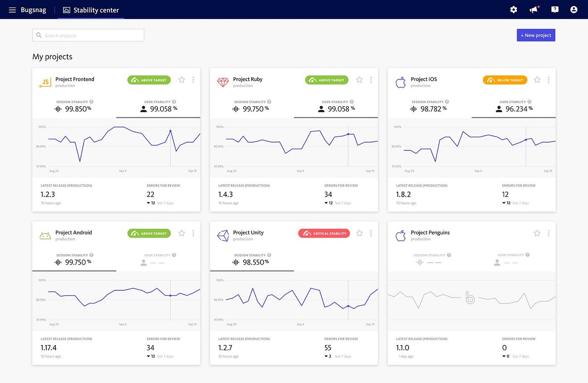Open the announcements megaphone icon
The image size is (588, 383).
pos(533,9)
